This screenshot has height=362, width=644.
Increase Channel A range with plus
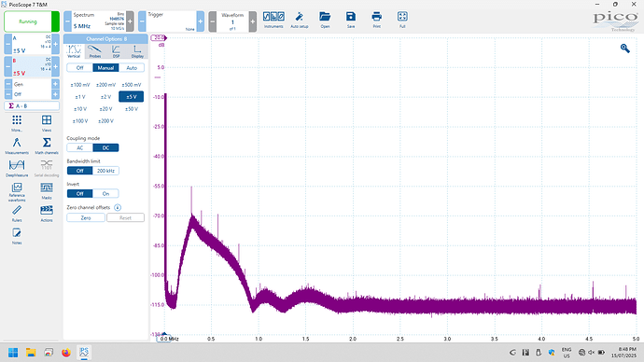(x=55, y=44)
